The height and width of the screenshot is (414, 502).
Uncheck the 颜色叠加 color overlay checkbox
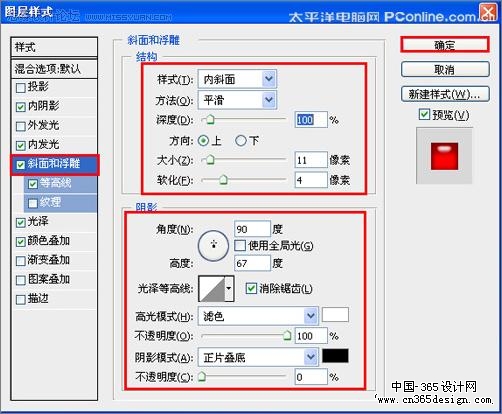click(x=21, y=241)
